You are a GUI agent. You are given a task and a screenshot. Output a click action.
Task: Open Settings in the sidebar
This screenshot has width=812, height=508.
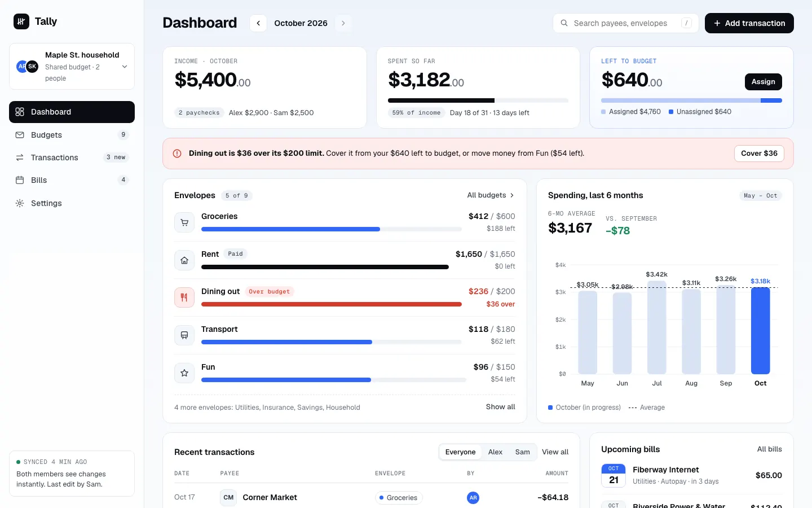(x=72, y=203)
